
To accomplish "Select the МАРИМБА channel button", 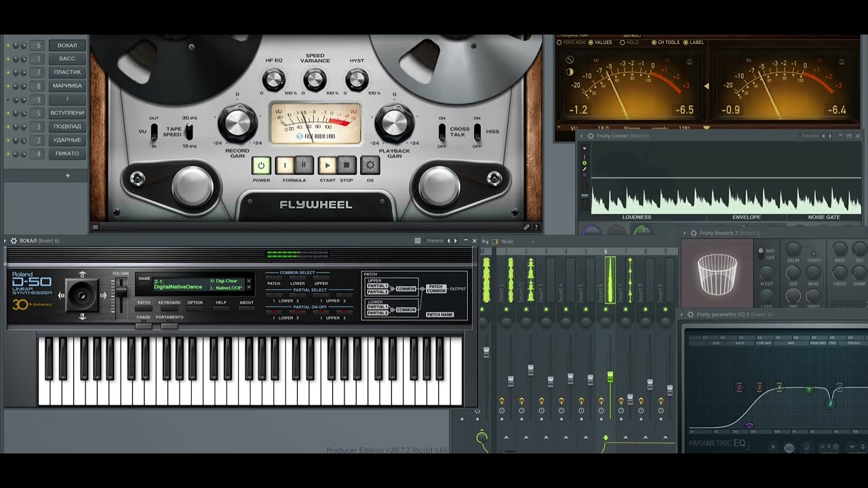I will pos(67,86).
